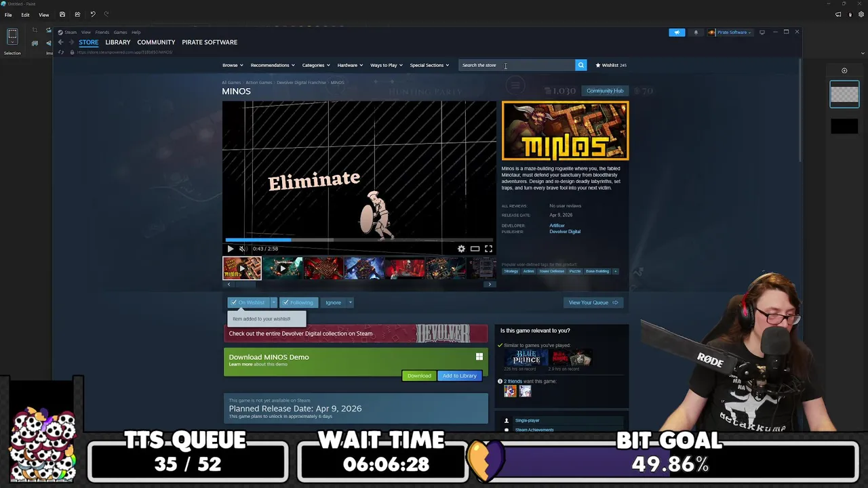Image resolution: width=868 pixels, height=488 pixels.
Task: Open the Ways to Play dropdown
Action: coord(387,65)
